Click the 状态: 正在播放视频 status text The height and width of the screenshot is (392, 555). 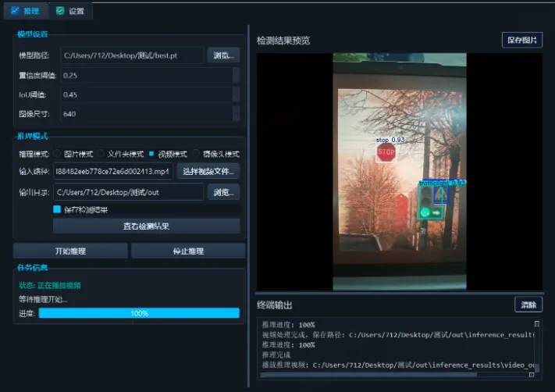tap(50, 285)
